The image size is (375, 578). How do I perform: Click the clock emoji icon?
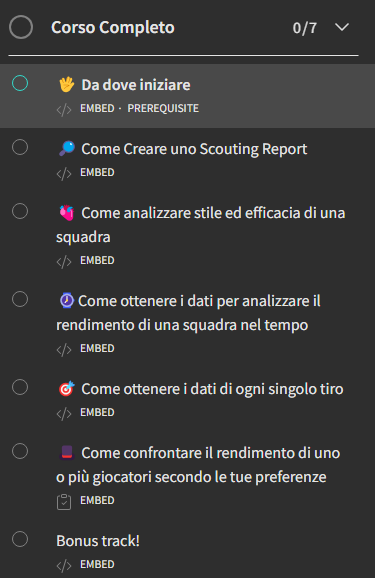67,300
